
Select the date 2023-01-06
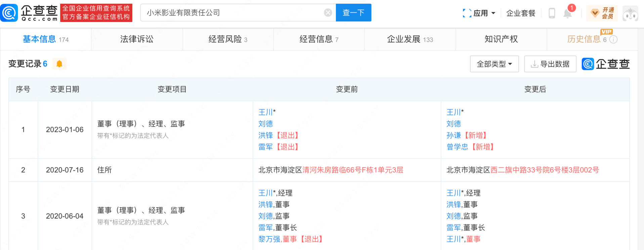click(x=65, y=130)
